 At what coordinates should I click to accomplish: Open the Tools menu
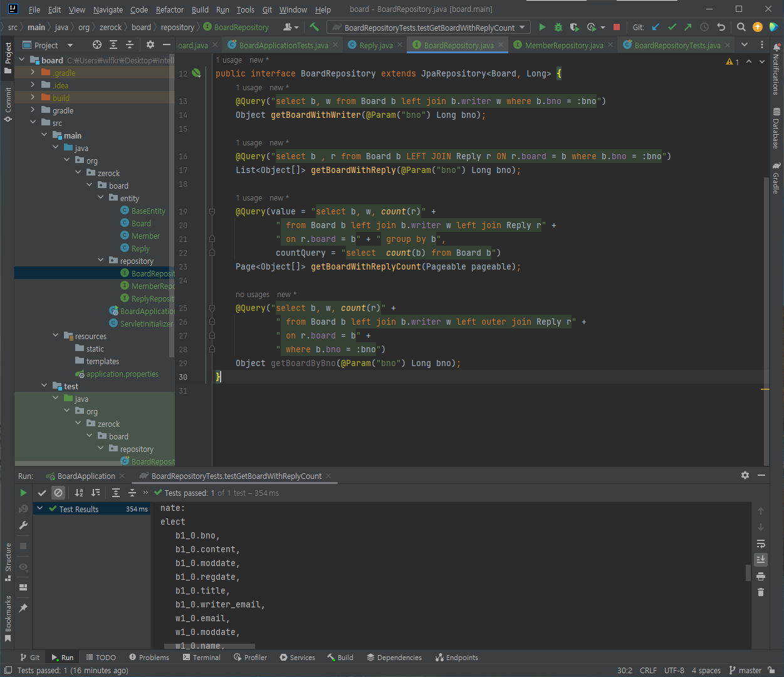(x=245, y=9)
